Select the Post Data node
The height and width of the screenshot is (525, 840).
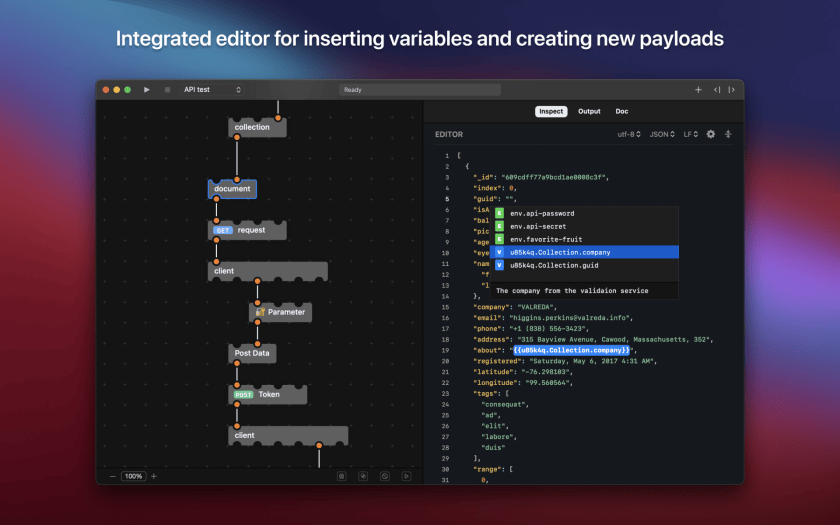point(252,353)
